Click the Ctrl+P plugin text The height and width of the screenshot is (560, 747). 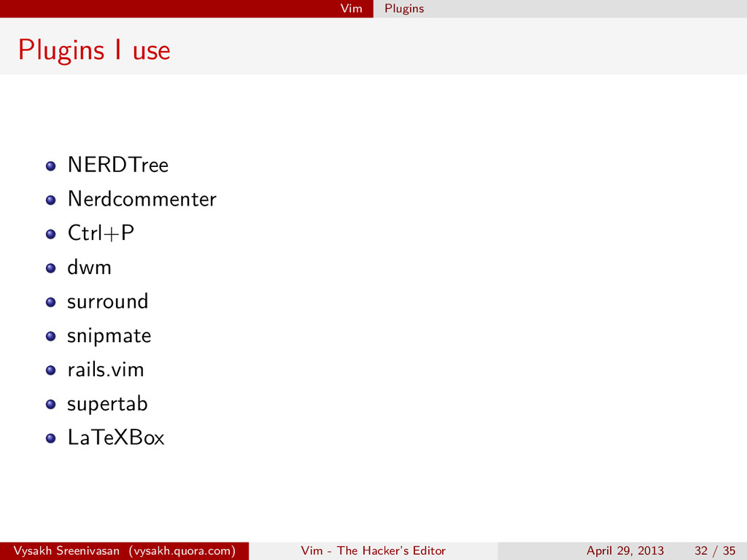pyautogui.click(x=101, y=233)
